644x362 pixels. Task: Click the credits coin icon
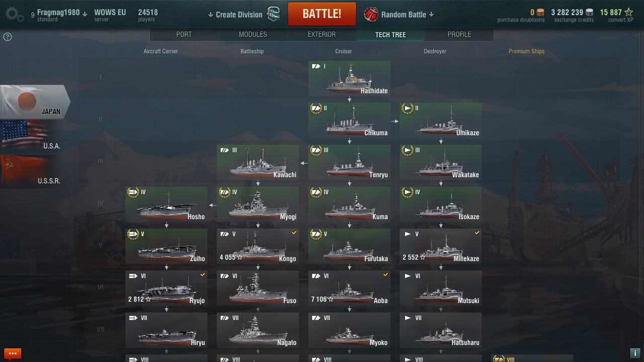coord(590,12)
